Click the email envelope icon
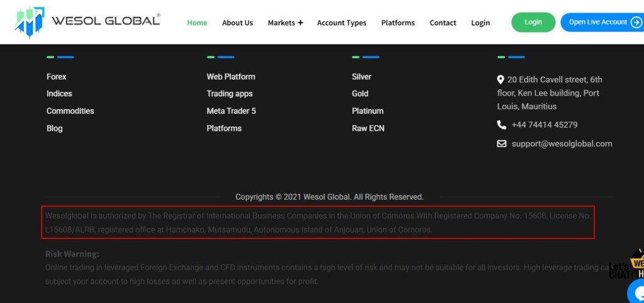Viewport: 644px width, 303px height. tap(501, 144)
